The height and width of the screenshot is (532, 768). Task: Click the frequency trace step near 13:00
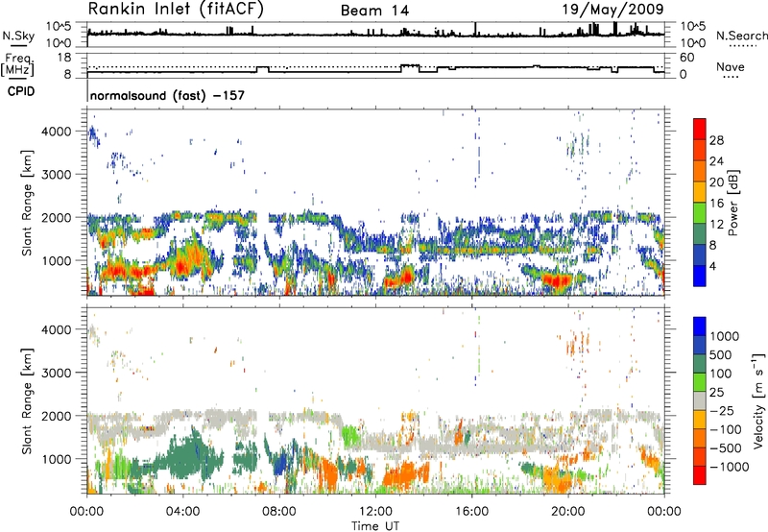click(x=410, y=65)
